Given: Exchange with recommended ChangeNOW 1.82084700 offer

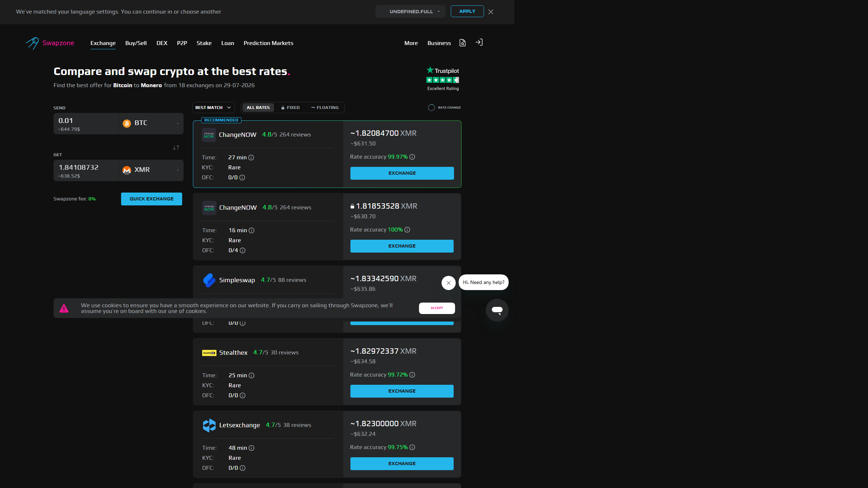Looking at the screenshot, I should tap(402, 173).
